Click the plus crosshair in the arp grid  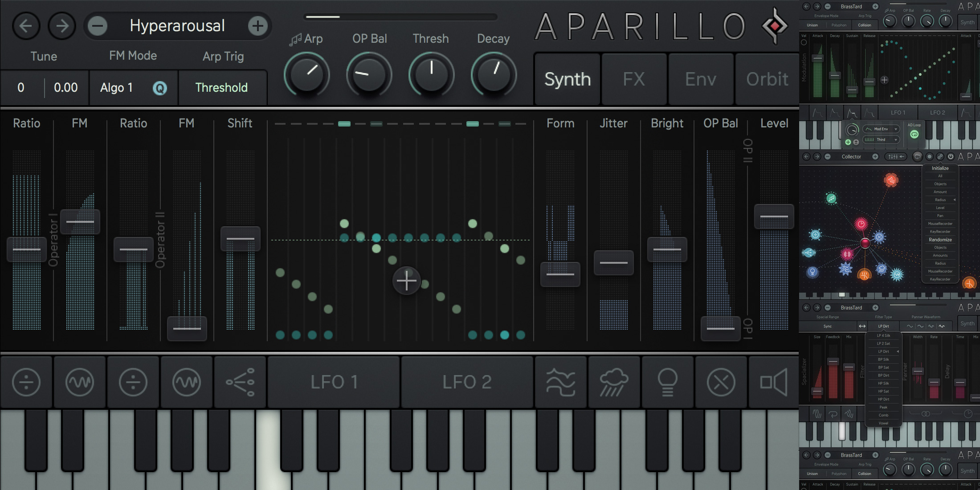click(x=406, y=281)
